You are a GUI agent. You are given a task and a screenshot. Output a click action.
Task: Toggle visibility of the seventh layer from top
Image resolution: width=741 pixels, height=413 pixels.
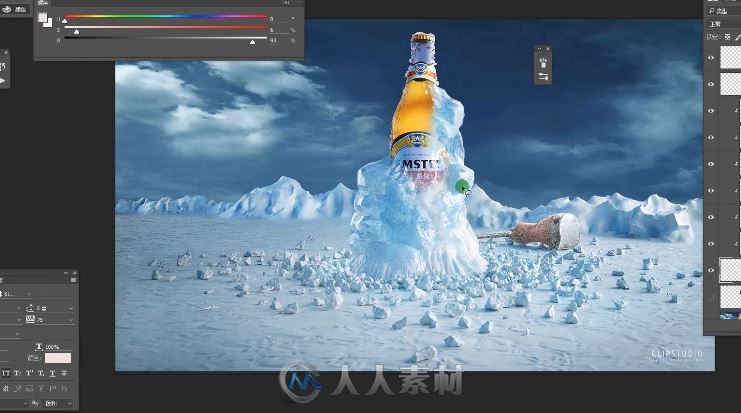pos(711,217)
